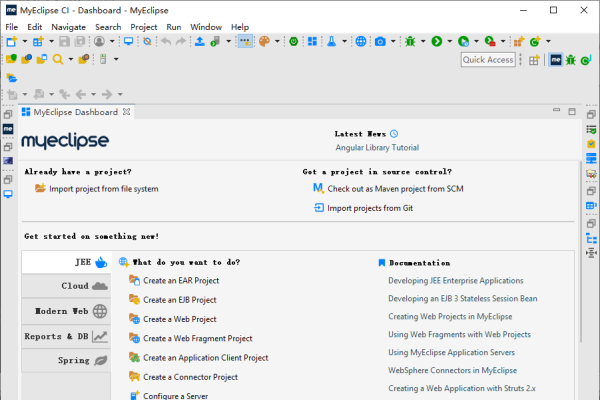Image resolution: width=600 pixels, height=400 pixels.
Task: Click the me icon in left sidebar
Action: click(8, 129)
